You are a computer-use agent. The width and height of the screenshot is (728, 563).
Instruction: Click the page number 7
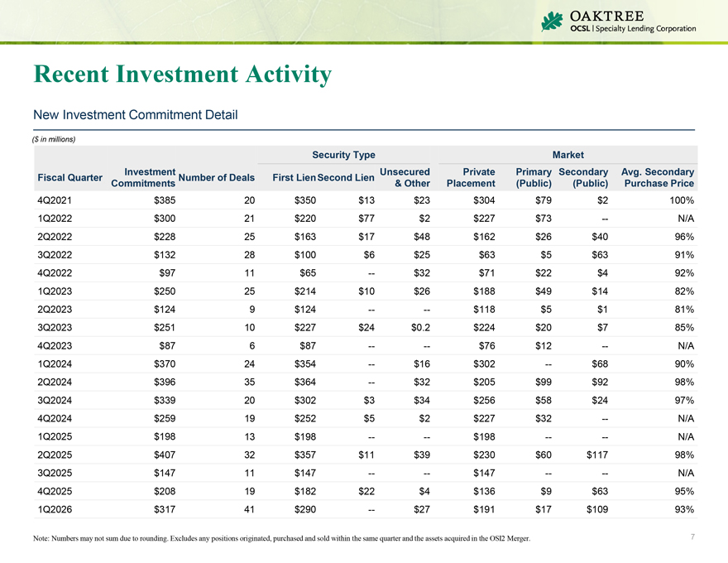[x=692, y=538]
